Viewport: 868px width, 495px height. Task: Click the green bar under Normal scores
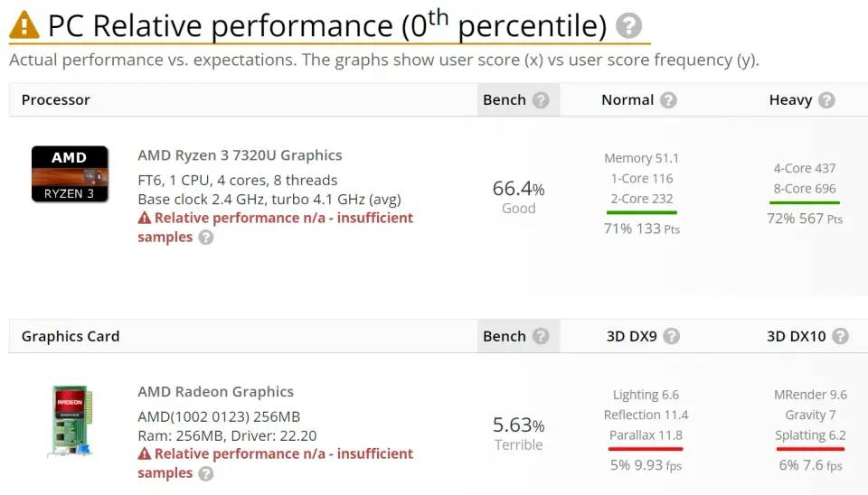click(642, 212)
